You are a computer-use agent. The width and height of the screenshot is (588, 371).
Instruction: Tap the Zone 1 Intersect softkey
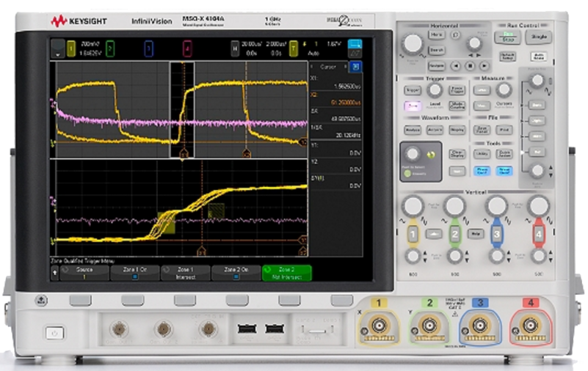pyautogui.click(x=186, y=273)
